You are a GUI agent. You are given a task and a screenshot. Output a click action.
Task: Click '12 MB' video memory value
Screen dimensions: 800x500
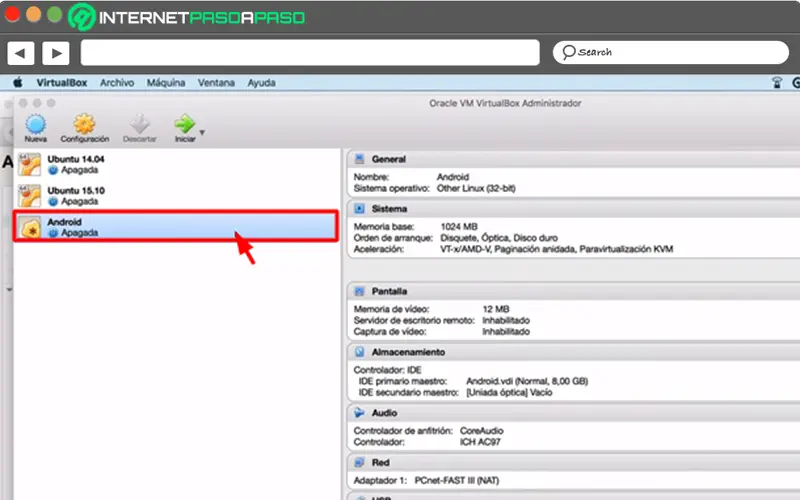coord(496,309)
